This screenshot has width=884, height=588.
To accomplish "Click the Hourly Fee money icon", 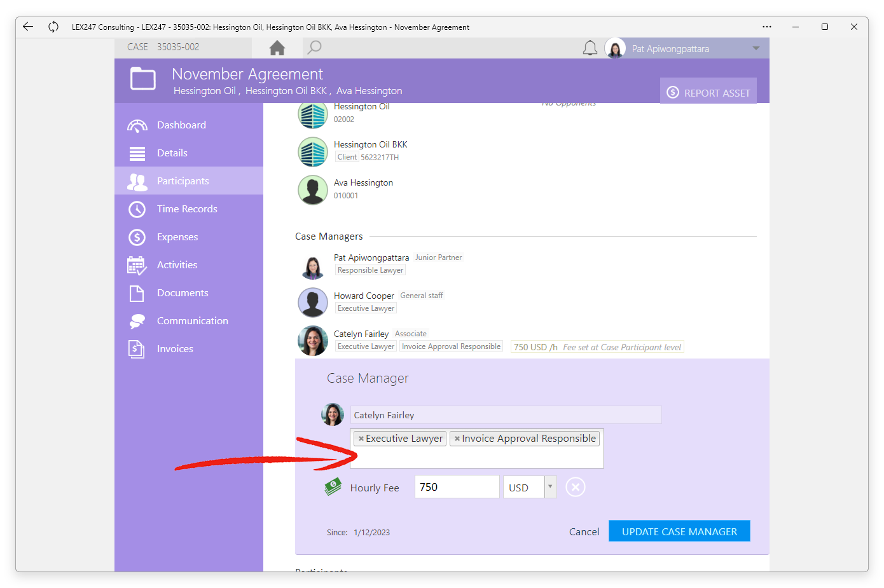I will pyautogui.click(x=333, y=486).
